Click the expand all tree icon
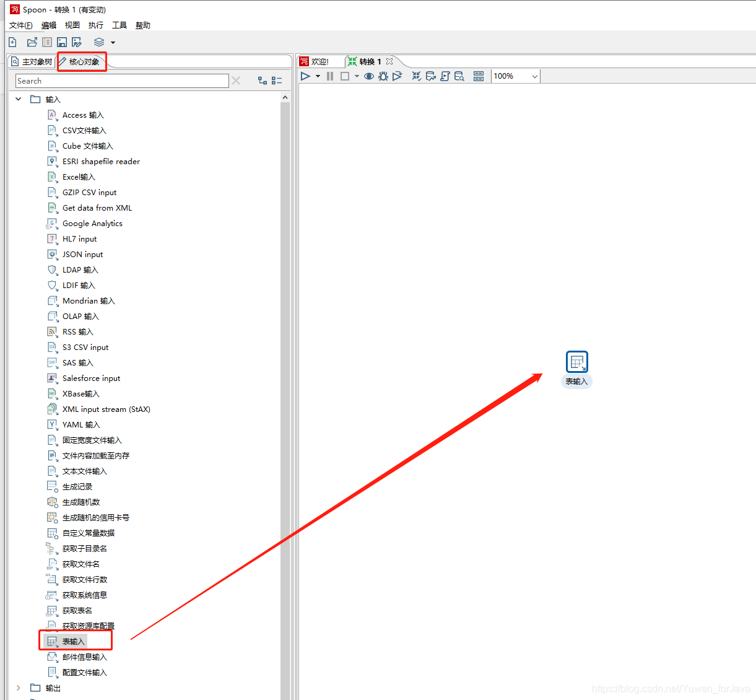Screen dimensions: 756x700 [x=263, y=81]
